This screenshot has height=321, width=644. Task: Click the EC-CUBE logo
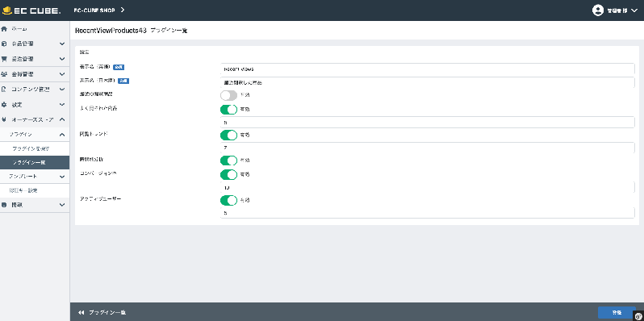click(31, 10)
